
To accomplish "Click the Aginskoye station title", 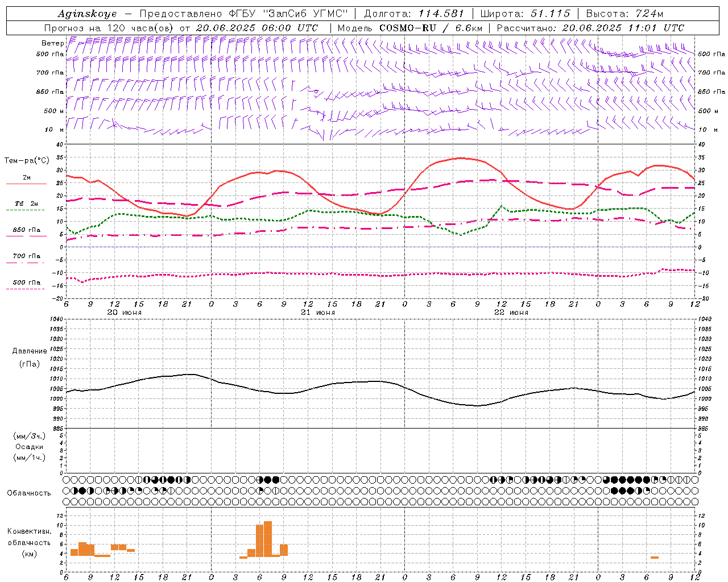I will 87,14.
